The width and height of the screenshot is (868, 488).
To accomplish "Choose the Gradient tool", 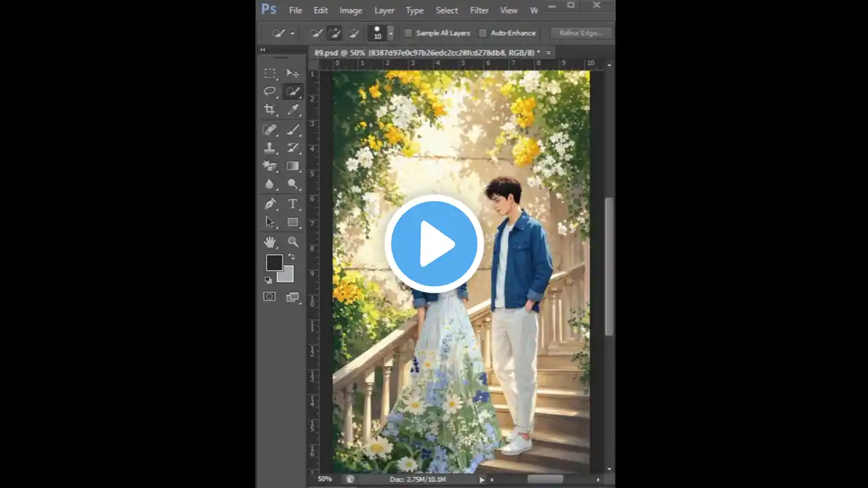I will pyautogui.click(x=293, y=166).
